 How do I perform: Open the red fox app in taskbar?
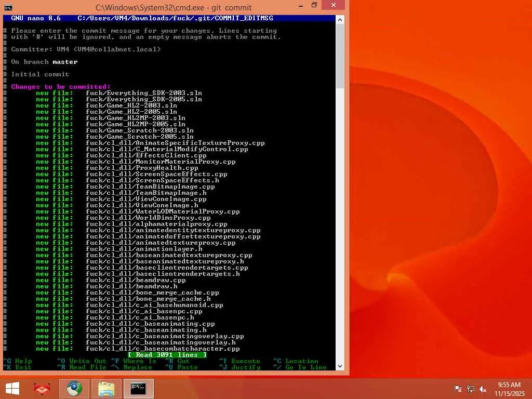point(42,389)
